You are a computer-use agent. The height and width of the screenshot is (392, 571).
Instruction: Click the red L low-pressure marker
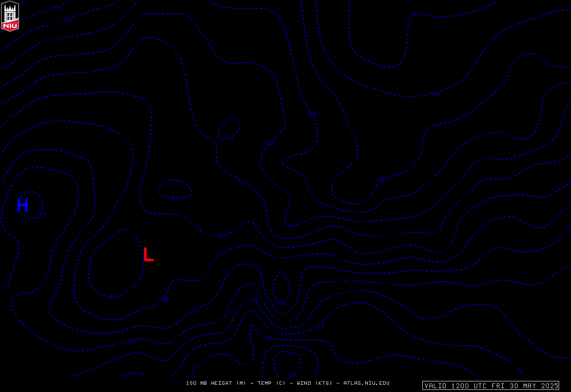coord(148,254)
